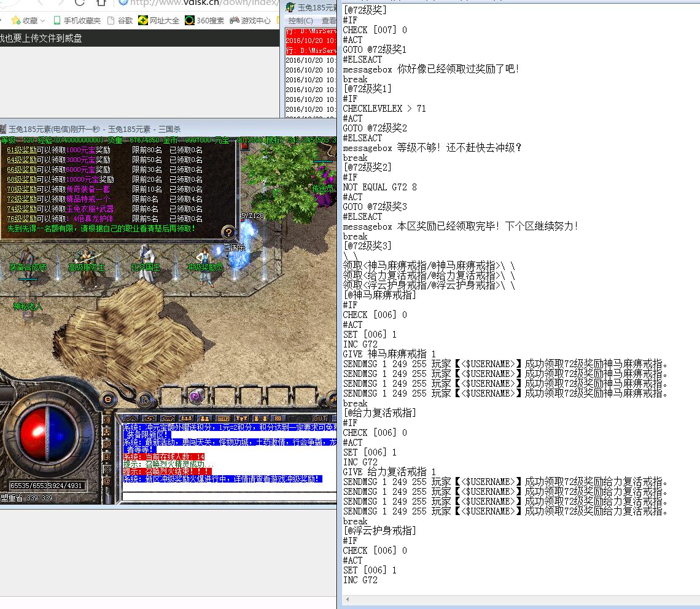This screenshot has height=609, width=700.
Task: Open the 控制(C) menu in server window
Action: [x=300, y=20]
